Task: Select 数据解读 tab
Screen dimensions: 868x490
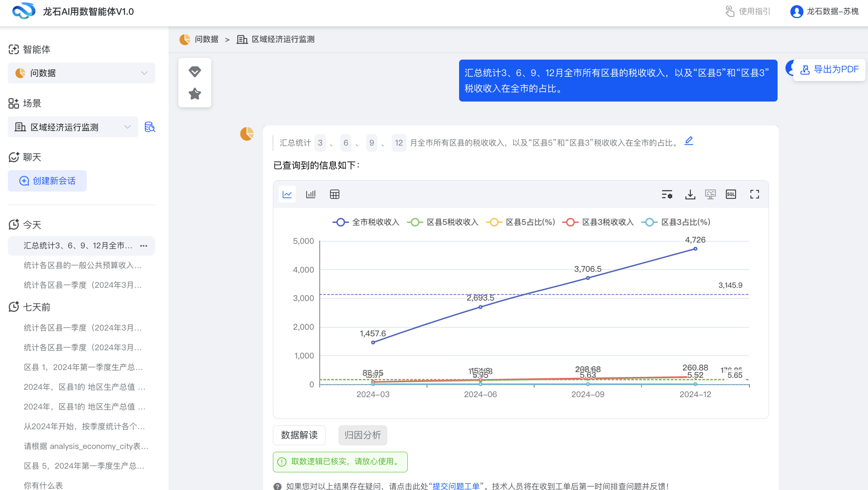Action: tap(299, 435)
